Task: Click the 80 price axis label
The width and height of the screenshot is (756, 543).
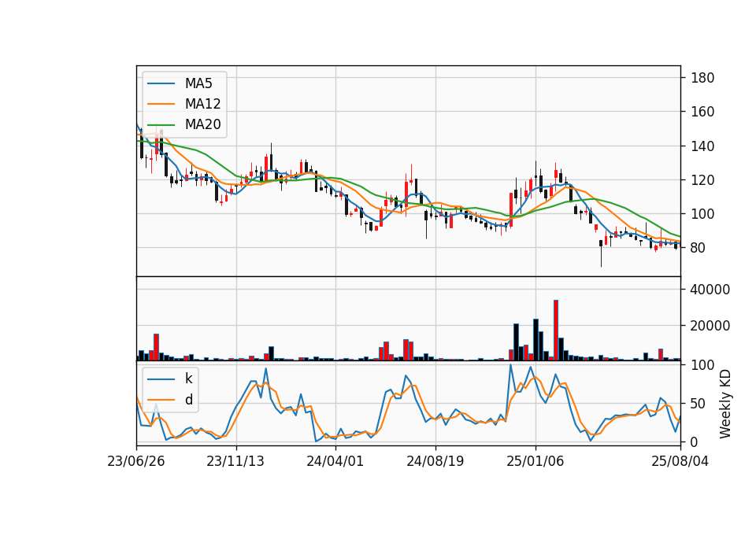Action: [x=699, y=248]
